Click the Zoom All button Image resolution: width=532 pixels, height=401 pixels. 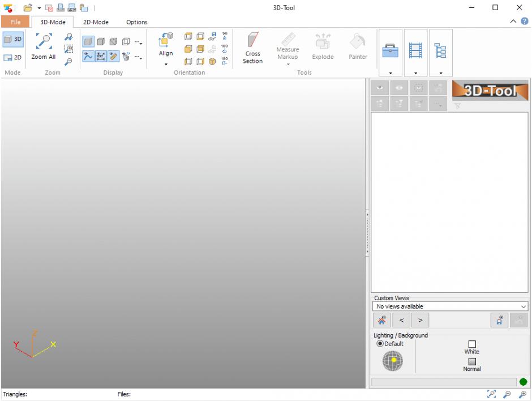click(x=44, y=46)
